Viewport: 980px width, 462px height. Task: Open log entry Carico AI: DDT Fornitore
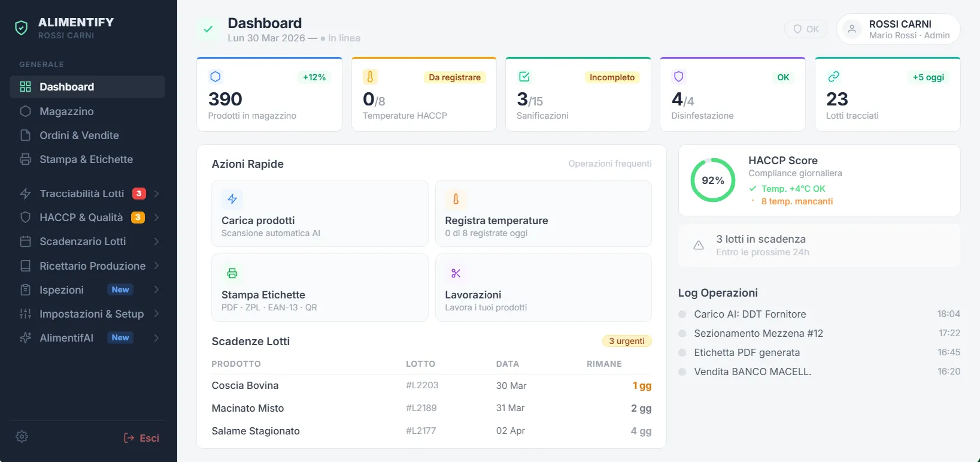pos(820,314)
